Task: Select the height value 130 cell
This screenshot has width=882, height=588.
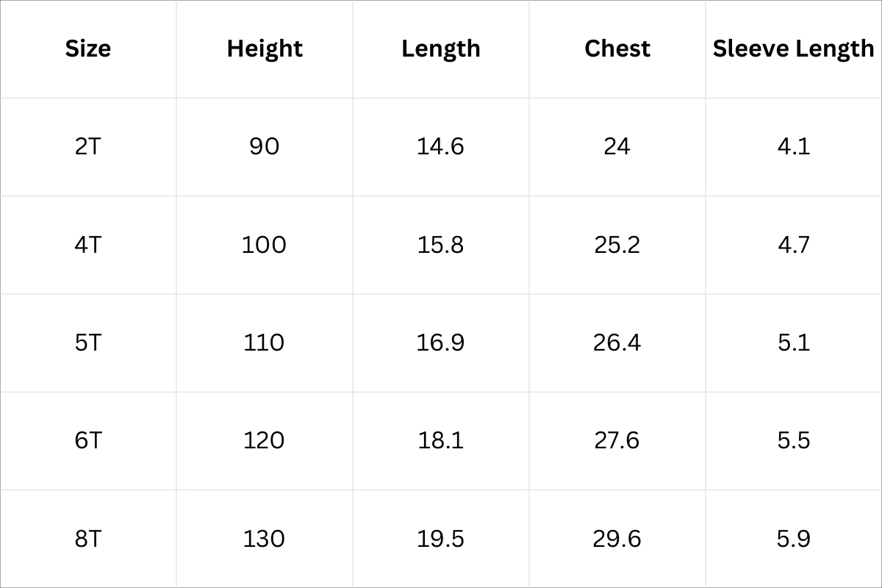Action: click(x=265, y=539)
